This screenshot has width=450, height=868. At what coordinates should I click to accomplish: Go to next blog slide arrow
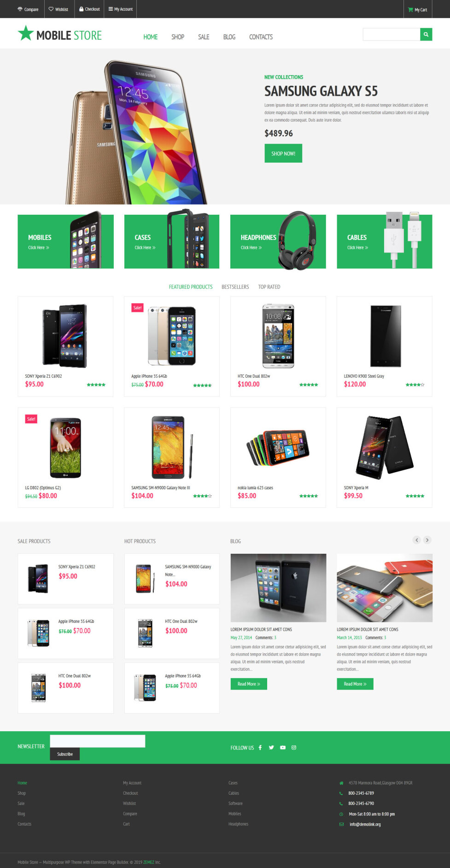pyautogui.click(x=427, y=540)
